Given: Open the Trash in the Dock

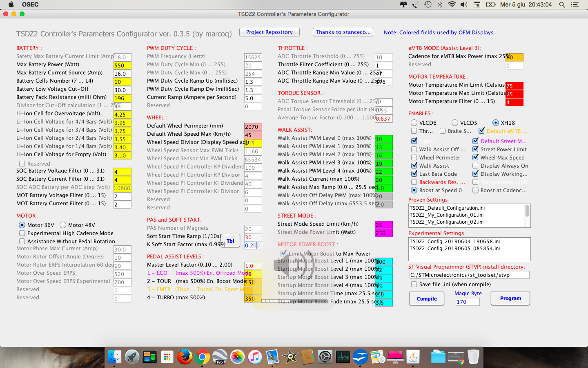Looking at the screenshot, I should 473,357.
